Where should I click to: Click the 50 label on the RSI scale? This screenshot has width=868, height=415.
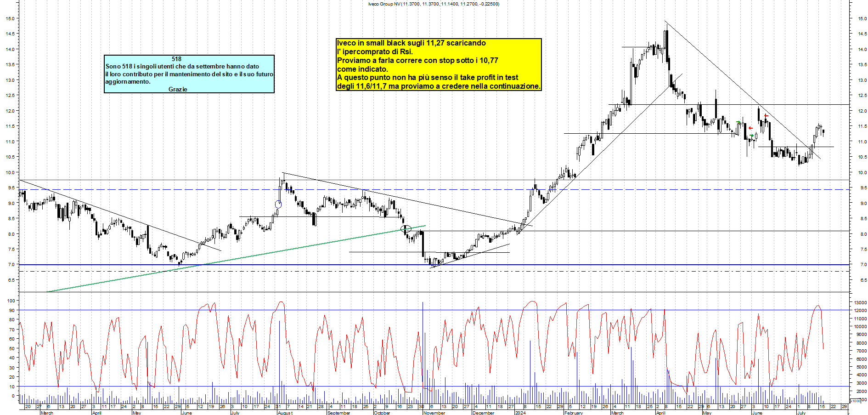(12, 348)
